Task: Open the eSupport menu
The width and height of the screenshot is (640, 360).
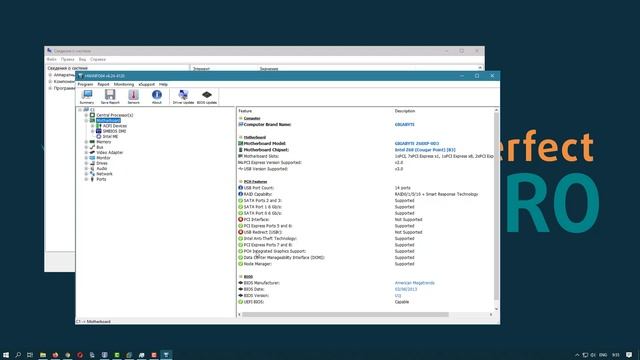Action: (x=147, y=84)
